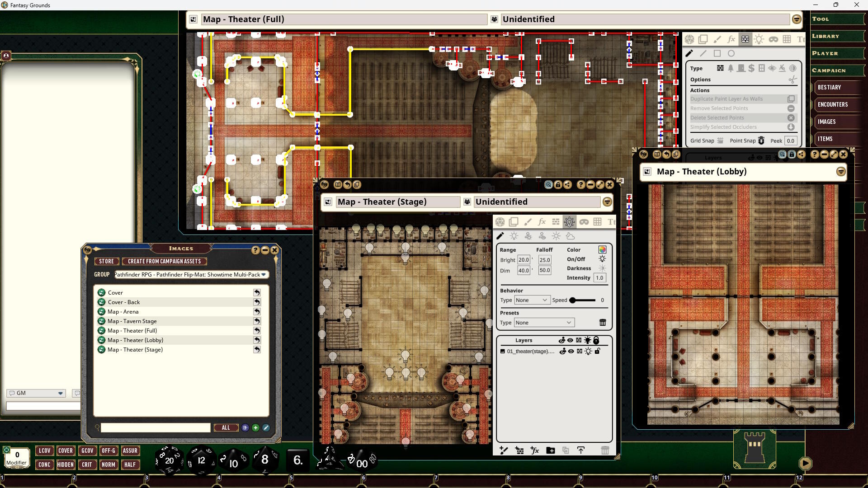Toggle lighting bulb on 01_theater(stage) layer
Screen dimensions: 868x488
point(588,351)
